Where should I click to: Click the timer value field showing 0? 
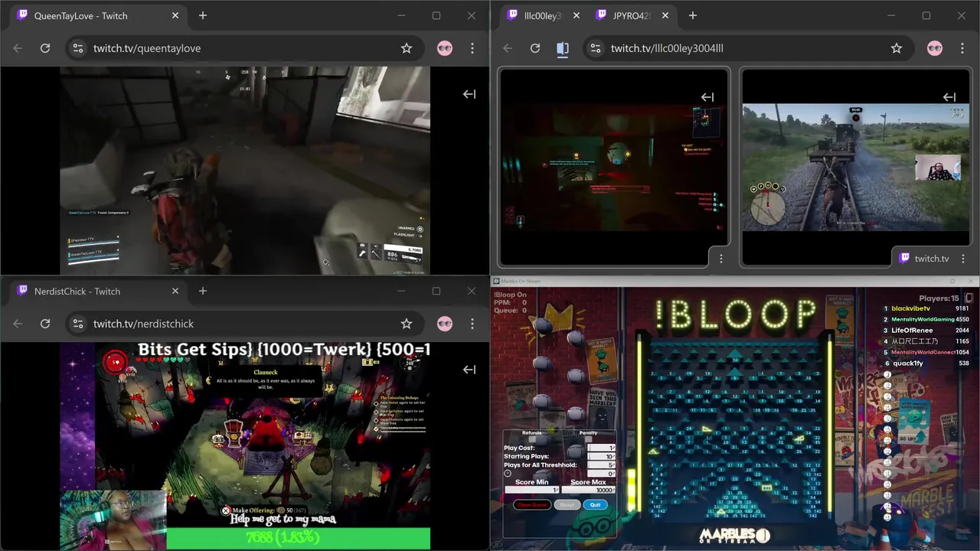[x=601, y=473]
